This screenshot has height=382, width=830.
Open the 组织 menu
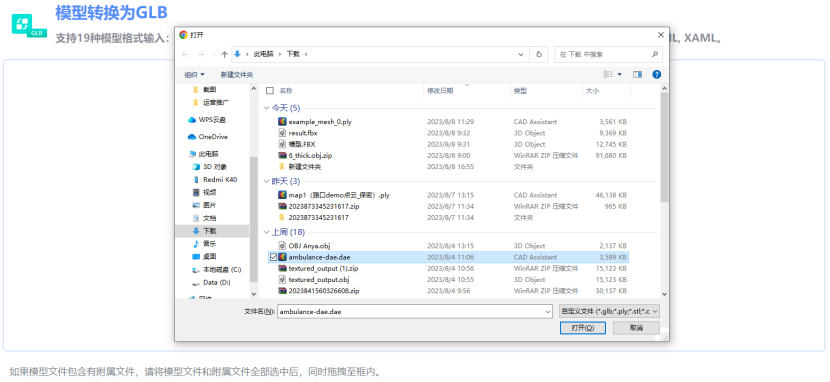[x=194, y=75]
